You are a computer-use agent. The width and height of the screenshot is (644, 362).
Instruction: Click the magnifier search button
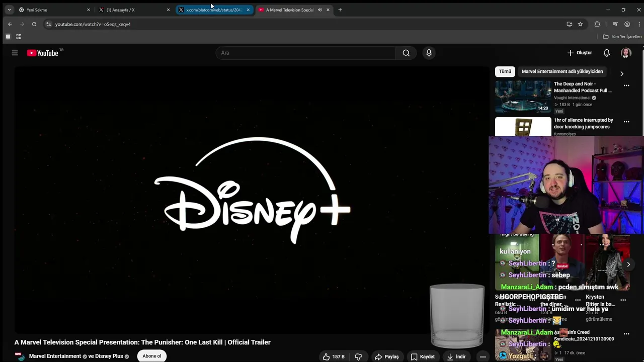tap(406, 53)
